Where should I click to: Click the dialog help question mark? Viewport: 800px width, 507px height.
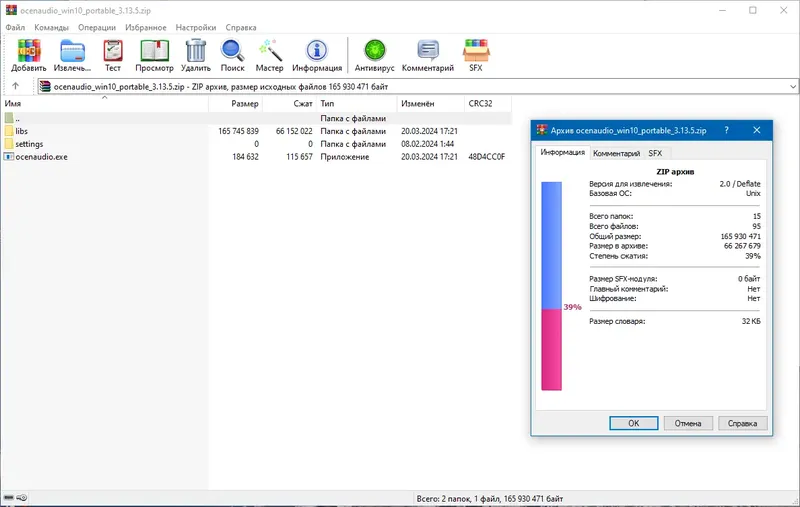tap(727, 131)
